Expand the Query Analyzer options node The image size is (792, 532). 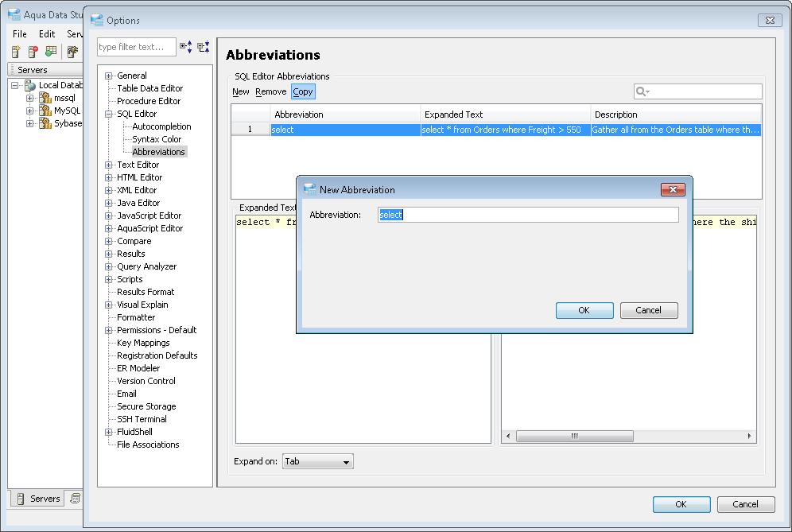pyautogui.click(x=109, y=266)
